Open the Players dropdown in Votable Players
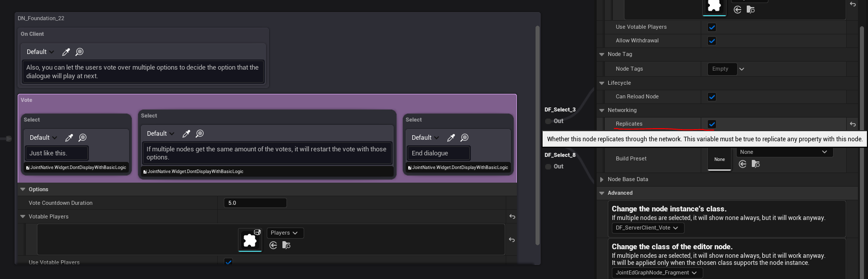868x279 pixels. [x=284, y=233]
